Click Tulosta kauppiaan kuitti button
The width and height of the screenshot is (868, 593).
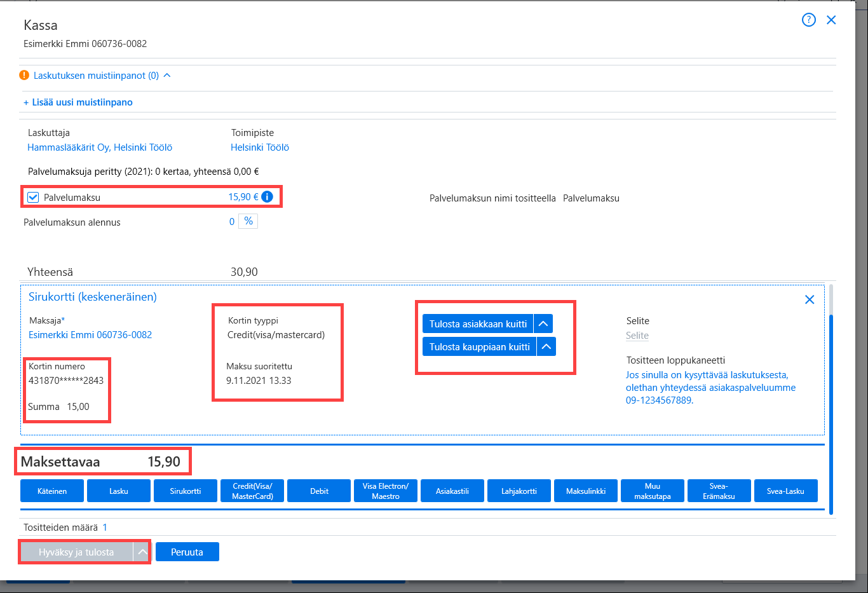[480, 347]
